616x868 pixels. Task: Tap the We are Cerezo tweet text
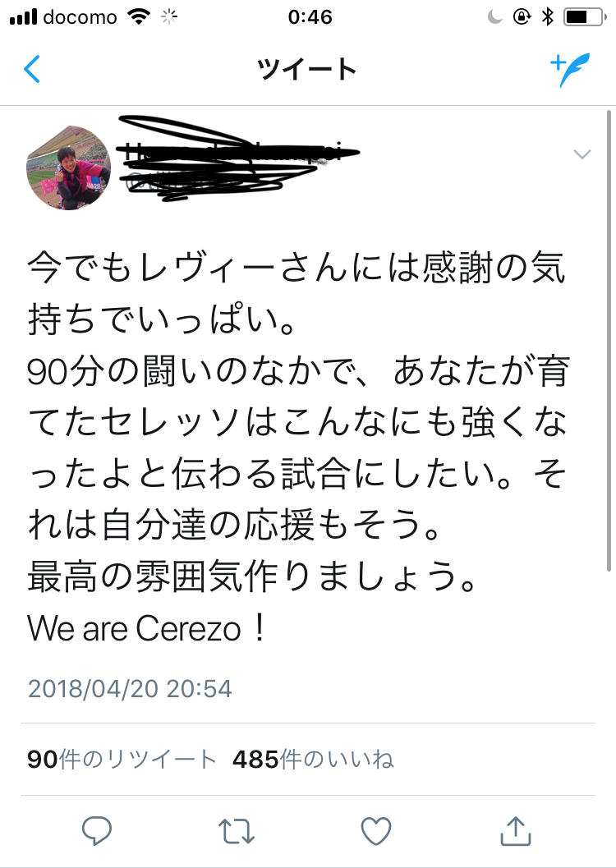click(x=148, y=630)
